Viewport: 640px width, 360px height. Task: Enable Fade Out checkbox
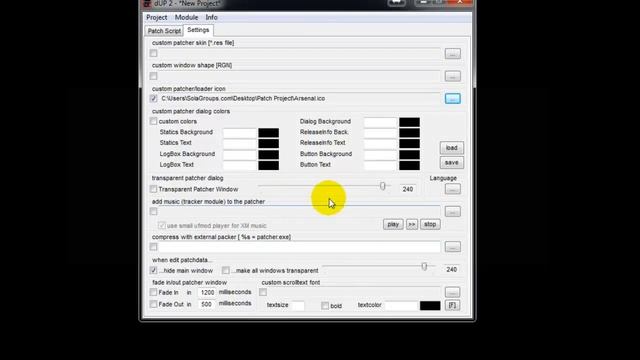153,304
